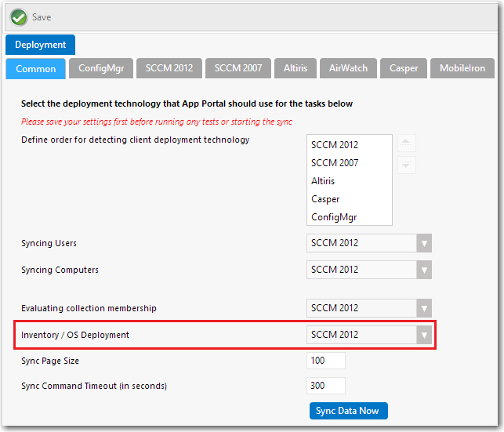Click the Sync Data Now button
504x432 pixels.
(x=349, y=411)
